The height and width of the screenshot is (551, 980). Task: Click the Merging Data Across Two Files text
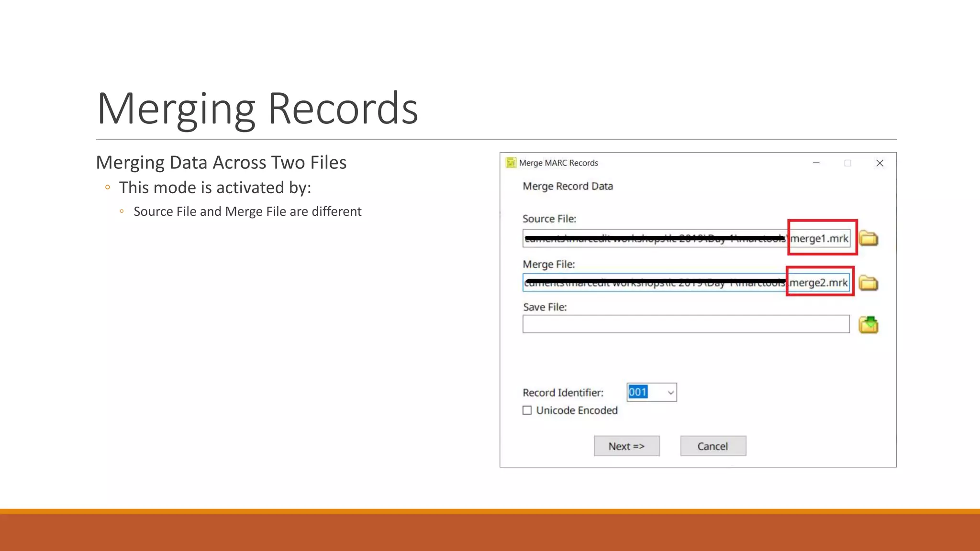221,163
